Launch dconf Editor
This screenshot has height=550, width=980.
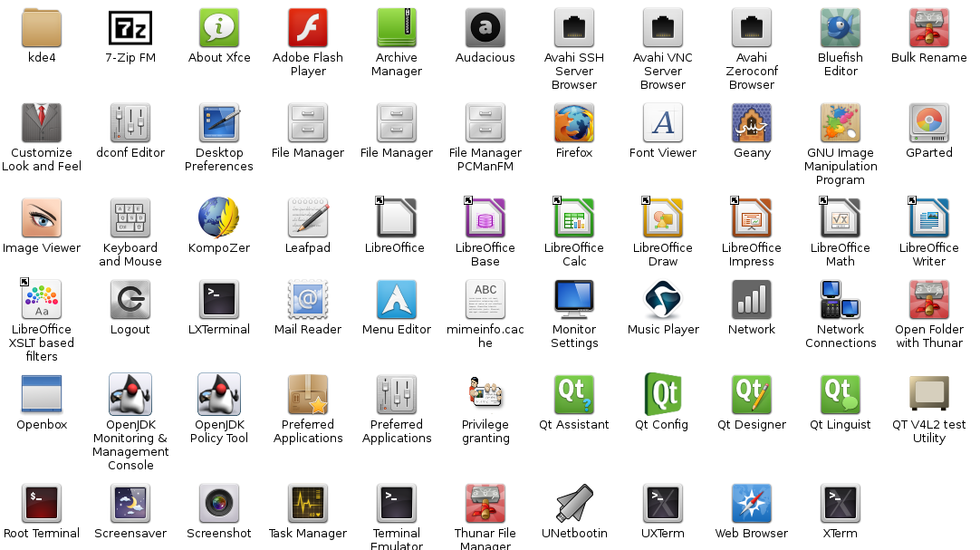pos(130,123)
